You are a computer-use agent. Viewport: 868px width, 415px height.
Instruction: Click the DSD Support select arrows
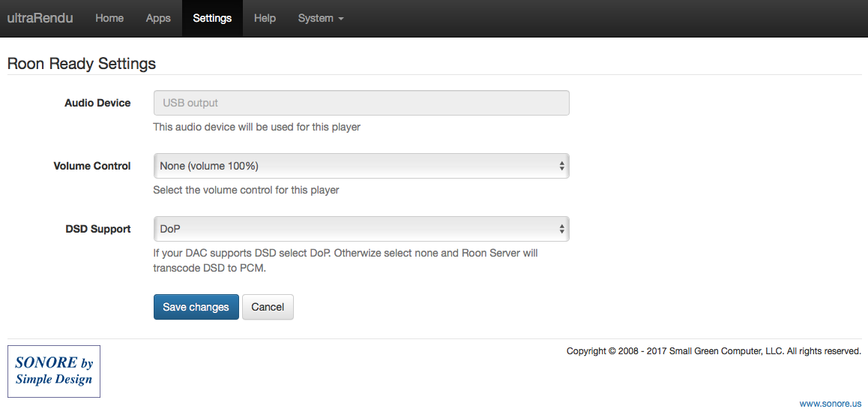[x=561, y=228]
